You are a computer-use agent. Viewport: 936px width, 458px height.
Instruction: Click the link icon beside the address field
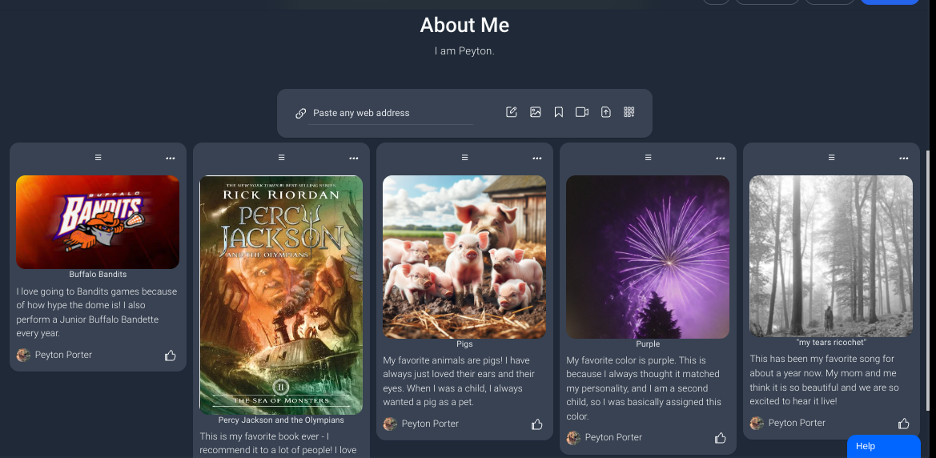click(x=301, y=113)
